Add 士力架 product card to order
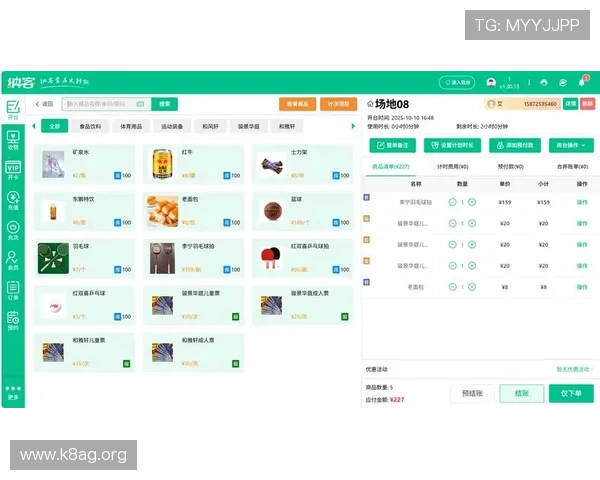Screen dimensions: 600x480 point(303,164)
